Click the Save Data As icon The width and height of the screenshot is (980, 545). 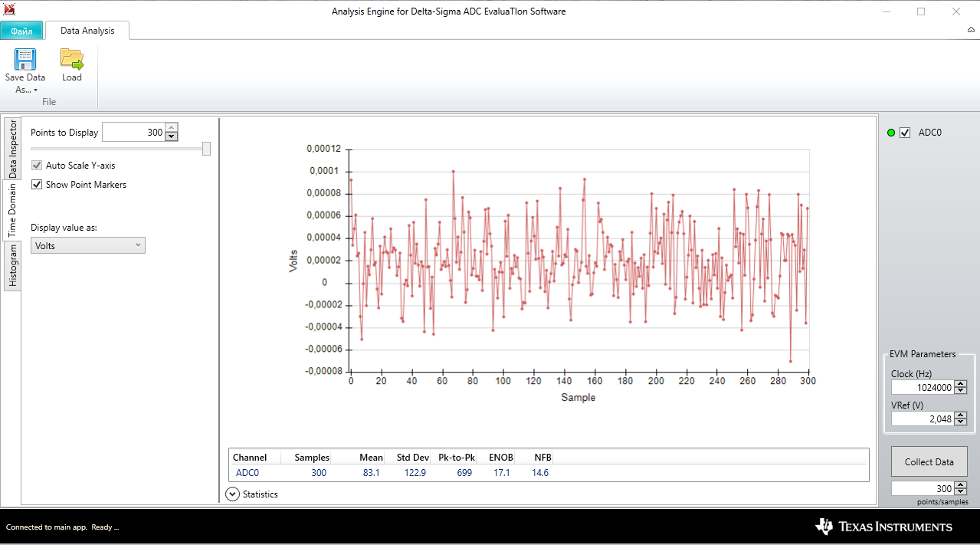pyautogui.click(x=25, y=59)
